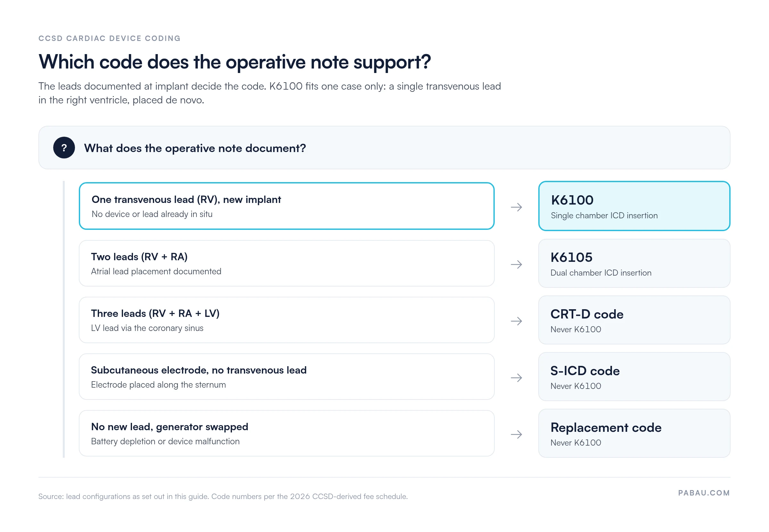Click the arrow pointing to K6100

coord(517,207)
